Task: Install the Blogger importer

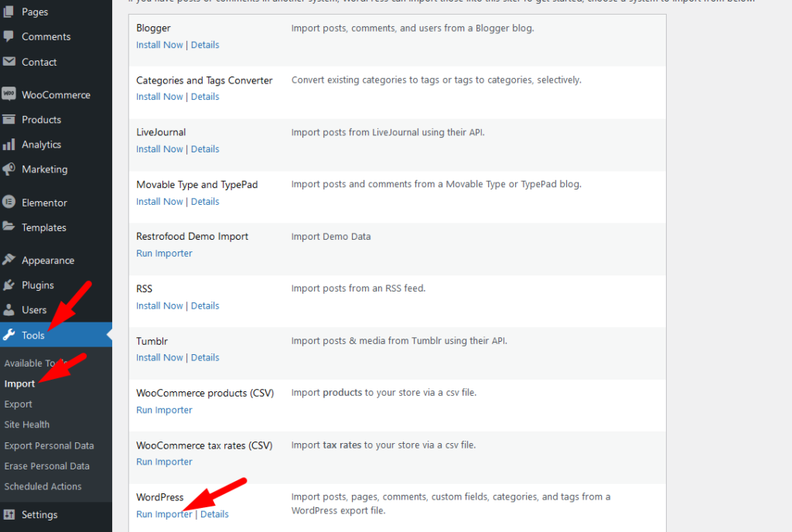Action: [x=159, y=44]
